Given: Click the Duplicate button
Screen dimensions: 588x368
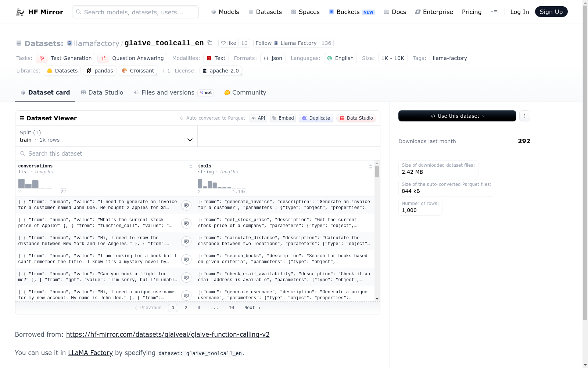Looking at the screenshot, I should pyautogui.click(x=316, y=118).
